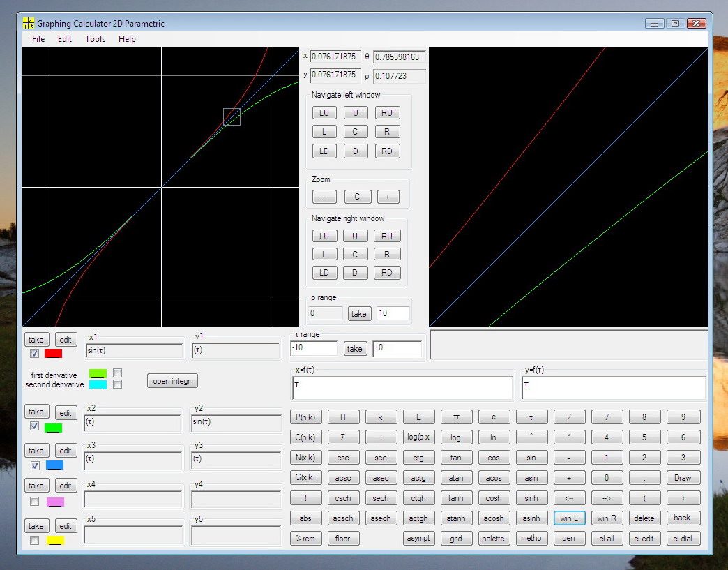Click the factorial ! key
Screen dimensions: 728x570
(x=305, y=498)
